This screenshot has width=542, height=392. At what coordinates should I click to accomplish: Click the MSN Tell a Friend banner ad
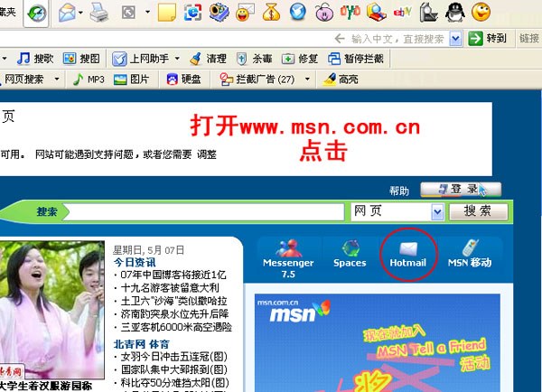(378, 343)
